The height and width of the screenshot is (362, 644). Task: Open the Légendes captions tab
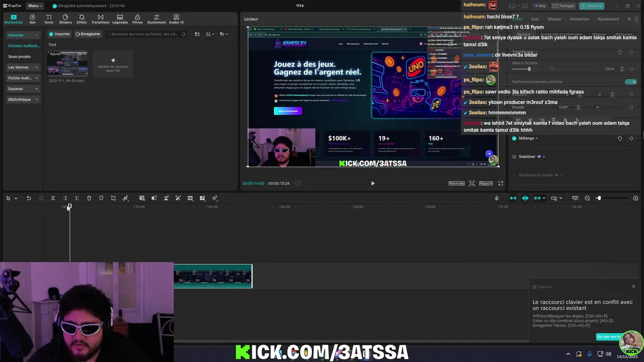(x=120, y=19)
